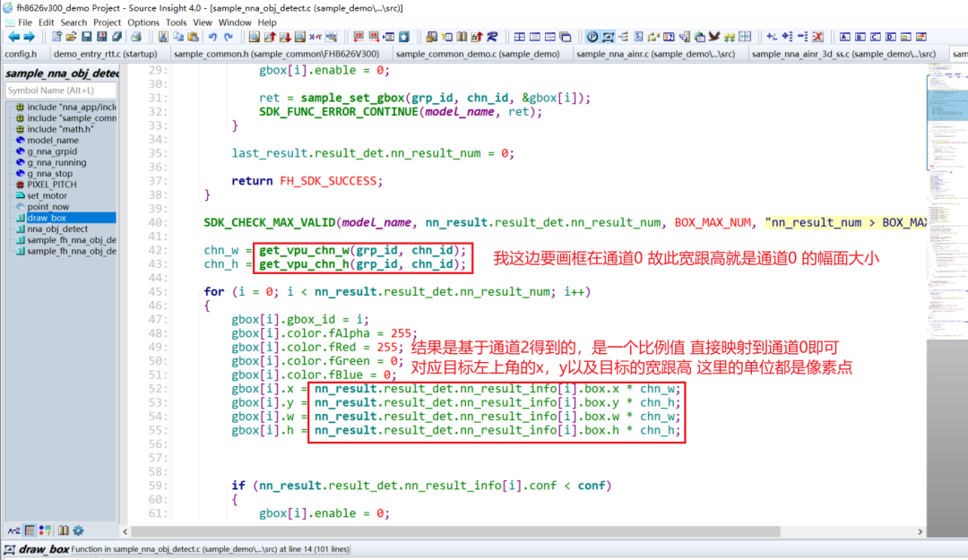The width and height of the screenshot is (968, 560).
Task: Switch to demo_entry_rtt.c (startup) tab
Action: click(x=105, y=54)
